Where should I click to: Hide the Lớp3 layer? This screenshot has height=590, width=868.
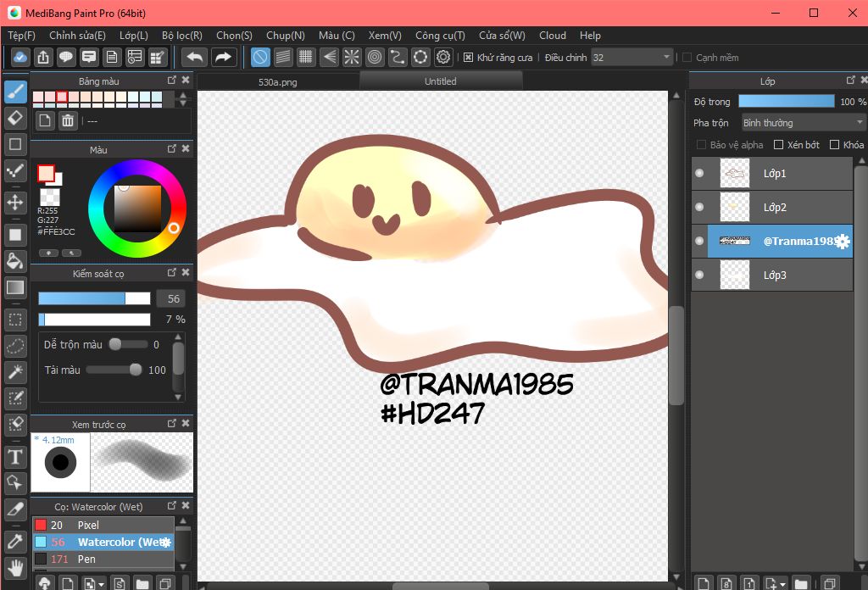699,275
